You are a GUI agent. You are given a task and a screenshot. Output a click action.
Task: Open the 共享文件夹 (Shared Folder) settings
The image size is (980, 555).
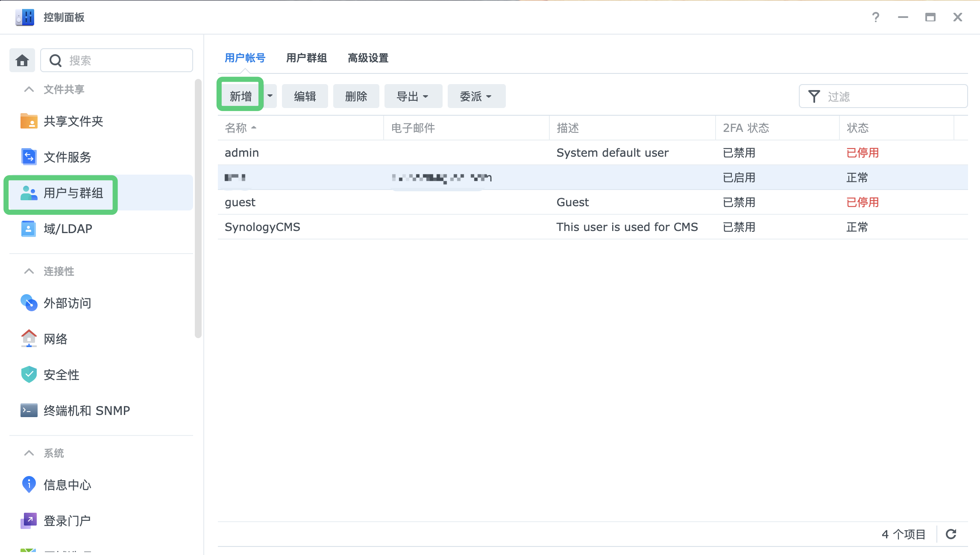point(73,121)
